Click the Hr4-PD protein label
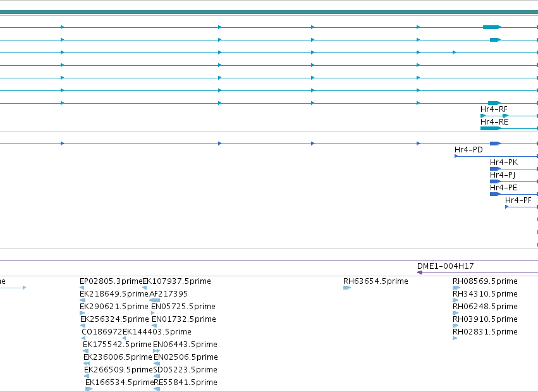538x392 pixels. 468,150
